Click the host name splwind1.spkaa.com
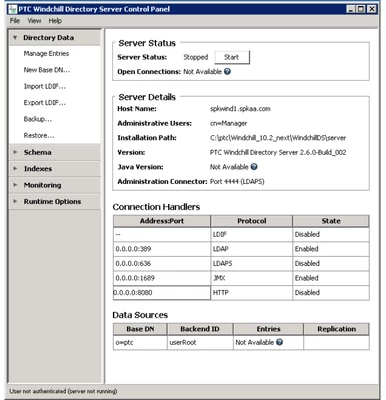 [240, 109]
